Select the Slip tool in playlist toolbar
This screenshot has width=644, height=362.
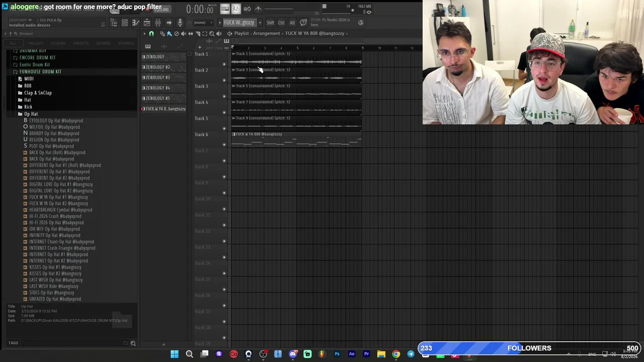(x=190, y=34)
